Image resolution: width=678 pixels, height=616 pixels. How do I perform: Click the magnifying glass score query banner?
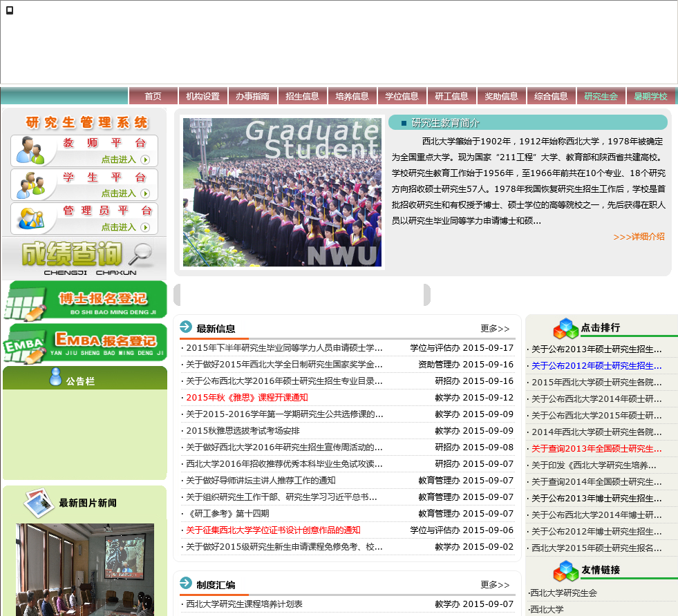click(x=84, y=258)
